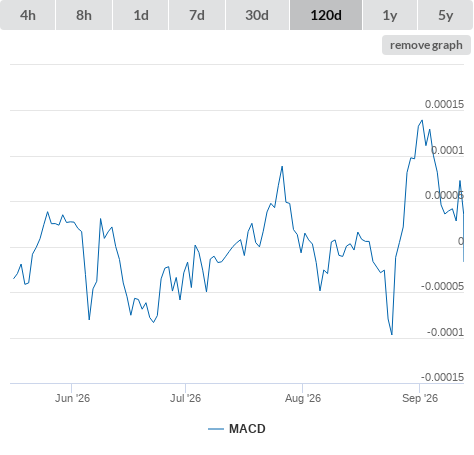
Task: Switch to the 8h time range
Action: click(84, 15)
